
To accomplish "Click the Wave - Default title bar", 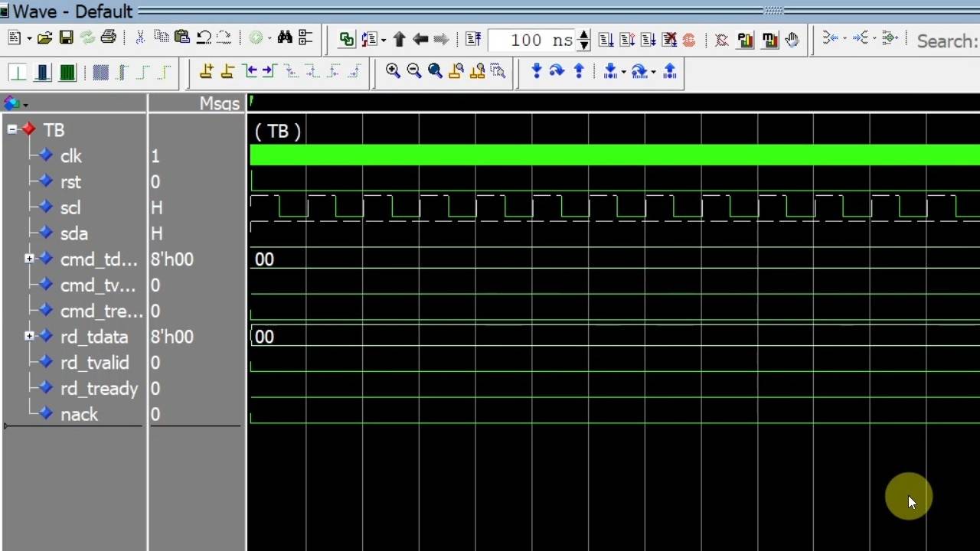I will pos(490,11).
